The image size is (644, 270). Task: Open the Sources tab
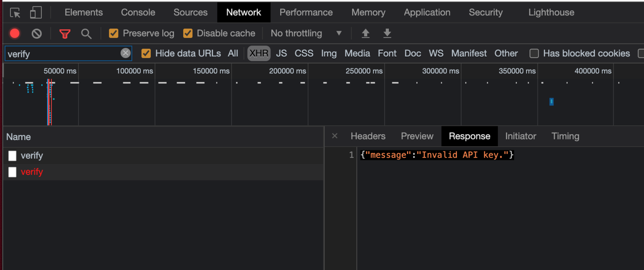pos(190,12)
